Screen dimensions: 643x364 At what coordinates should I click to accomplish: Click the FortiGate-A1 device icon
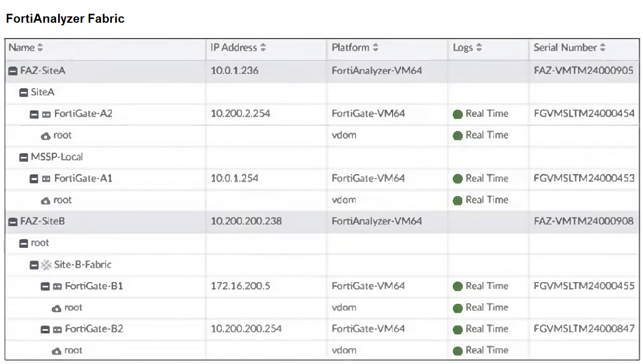pyautogui.click(x=46, y=179)
